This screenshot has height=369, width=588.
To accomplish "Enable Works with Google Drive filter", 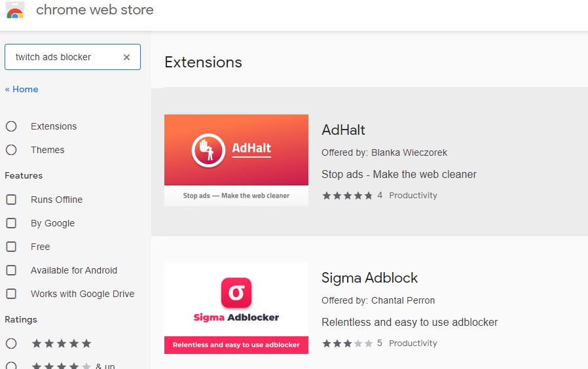I will click(x=11, y=294).
